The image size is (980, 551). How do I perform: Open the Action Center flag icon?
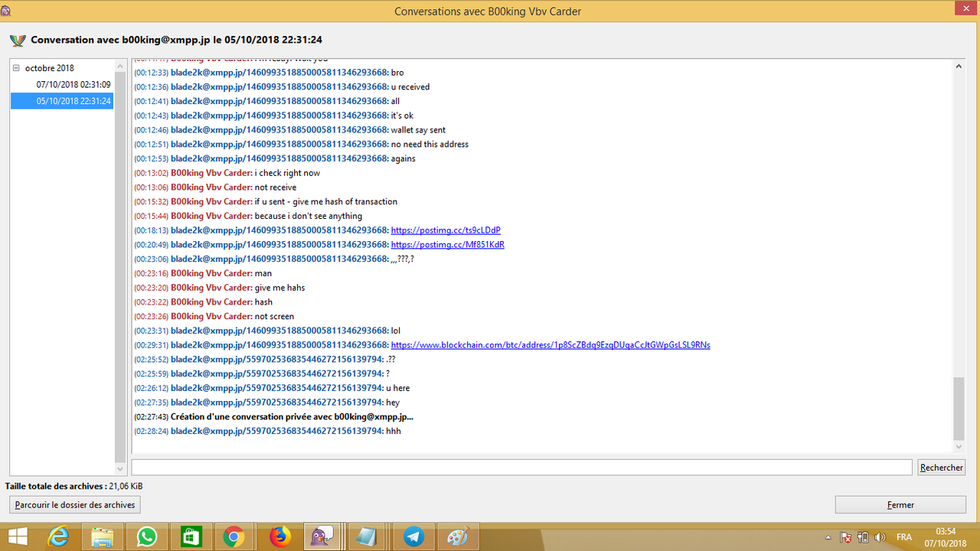click(846, 537)
